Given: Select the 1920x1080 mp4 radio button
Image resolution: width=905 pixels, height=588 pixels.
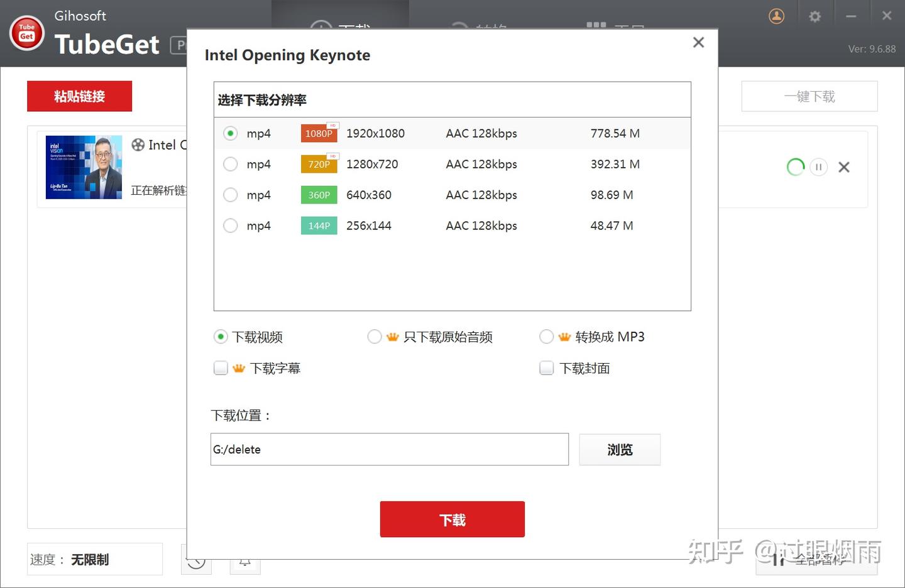Looking at the screenshot, I should pos(231,133).
